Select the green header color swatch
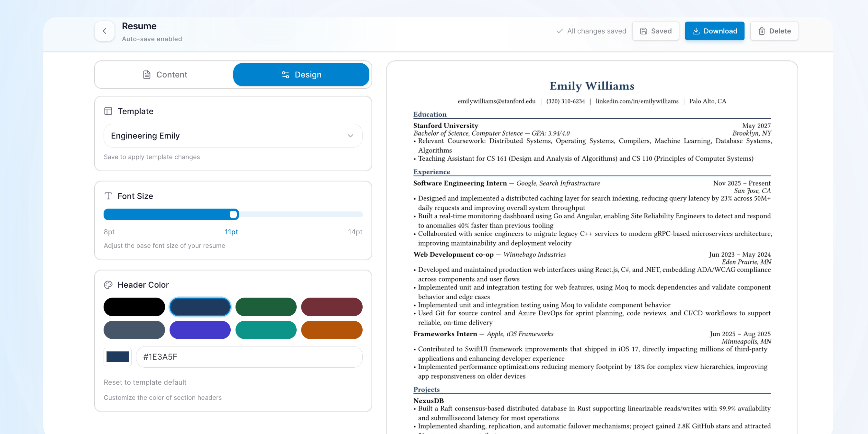The width and height of the screenshot is (868, 434). pyautogui.click(x=266, y=307)
